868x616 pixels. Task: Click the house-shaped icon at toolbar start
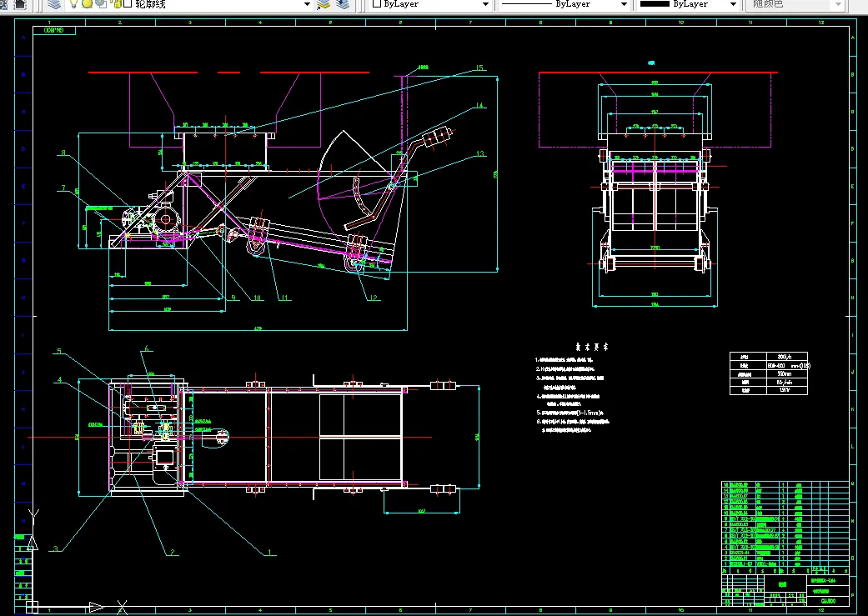[20, 4]
